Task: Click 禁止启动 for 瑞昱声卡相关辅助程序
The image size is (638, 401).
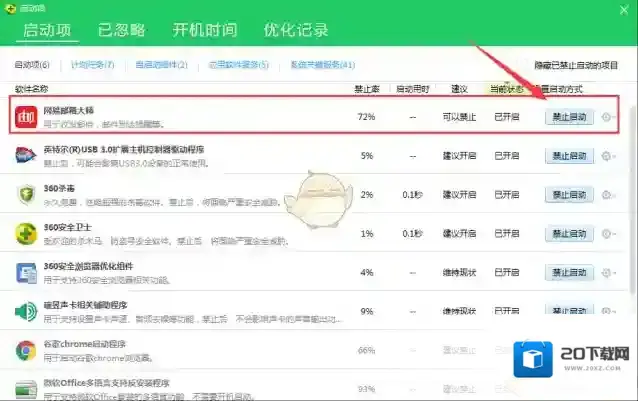Action: tap(569, 309)
